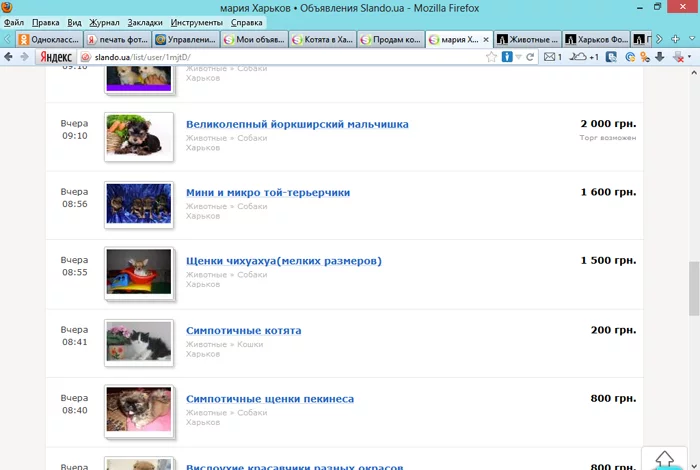Image resolution: width=700 pixels, height=470 pixels.
Task: Open the weather cloud widget
Action: 580,58
